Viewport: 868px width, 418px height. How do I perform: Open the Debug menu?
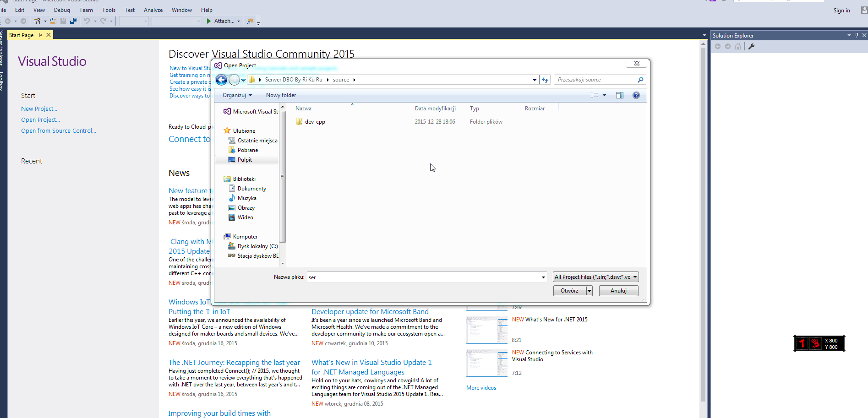[62, 10]
